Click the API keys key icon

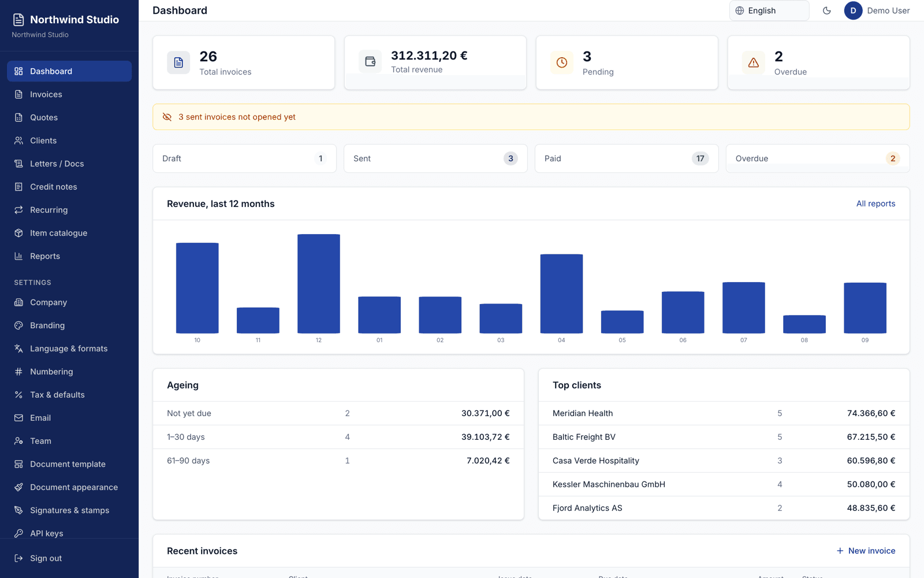[18, 533]
